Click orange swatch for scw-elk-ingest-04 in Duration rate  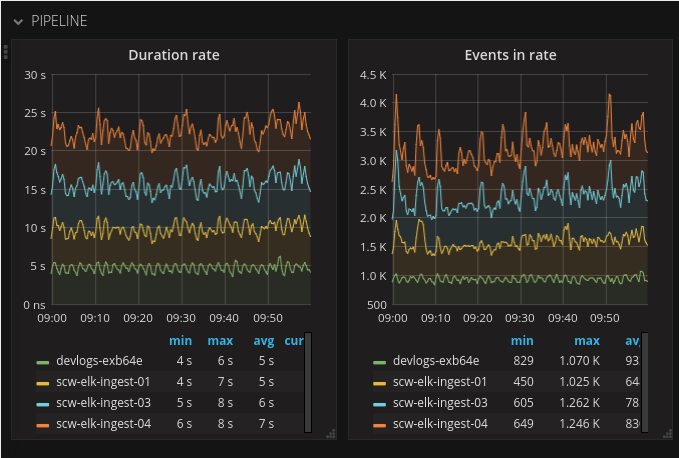43,426
